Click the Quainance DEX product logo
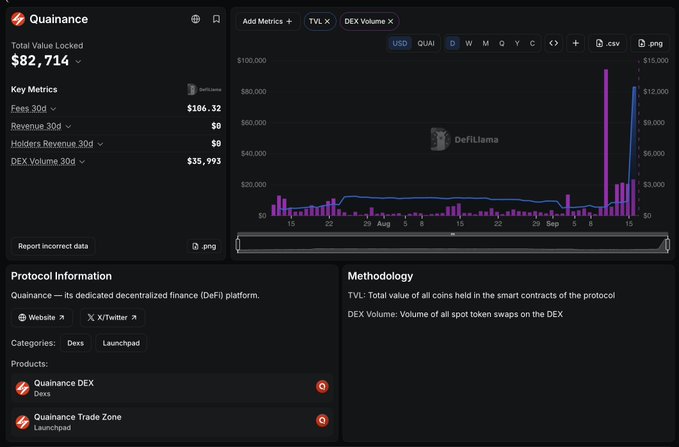 [22, 388]
